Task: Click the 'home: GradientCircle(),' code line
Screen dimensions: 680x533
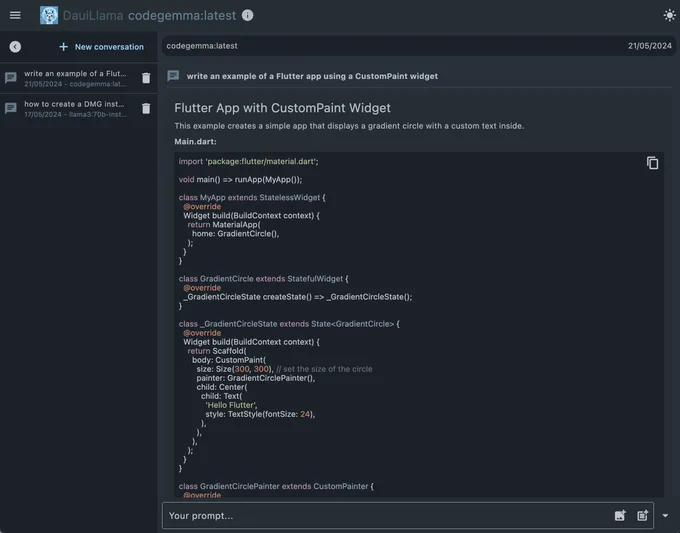Action: tap(235, 234)
